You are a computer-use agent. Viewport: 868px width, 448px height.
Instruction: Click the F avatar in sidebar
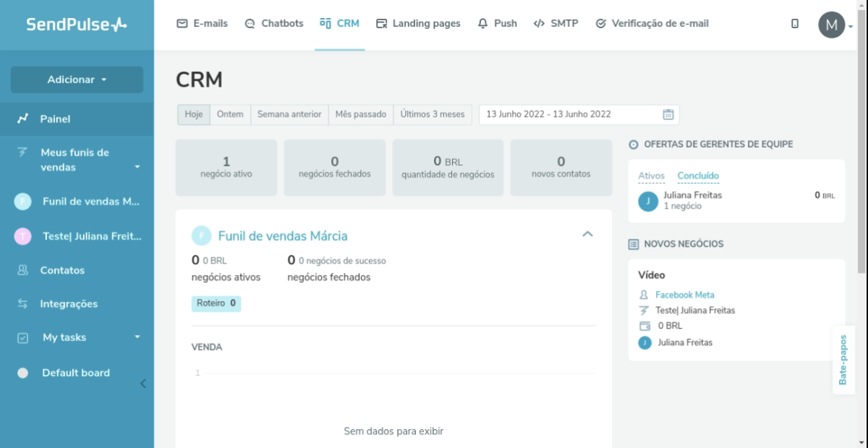click(x=23, y=202)
